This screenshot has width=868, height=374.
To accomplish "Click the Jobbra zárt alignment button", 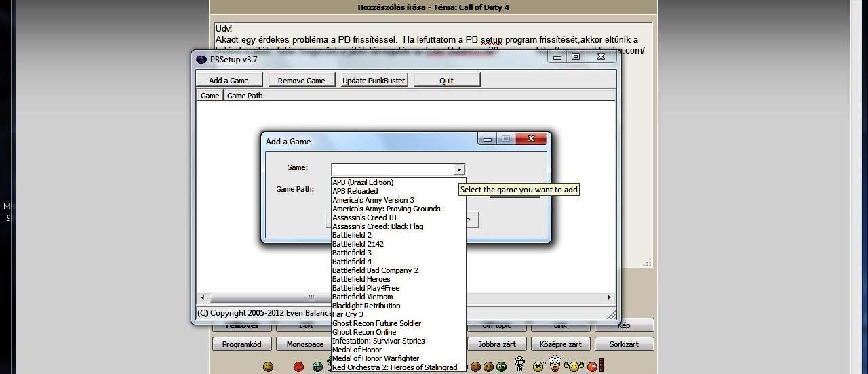I will point(497,344).
